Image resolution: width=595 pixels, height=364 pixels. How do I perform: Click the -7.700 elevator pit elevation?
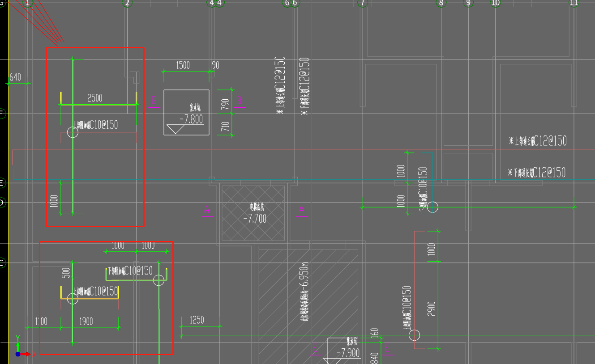coord(255,219)
